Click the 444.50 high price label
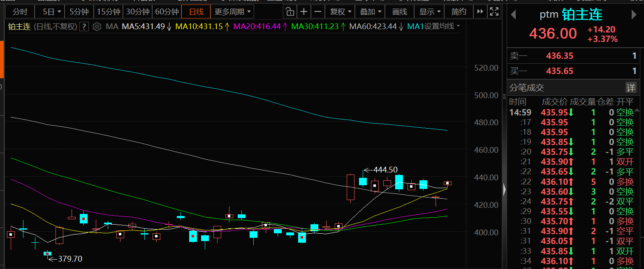The width and height of the screenshot is (644, 269). click(386, 170)
